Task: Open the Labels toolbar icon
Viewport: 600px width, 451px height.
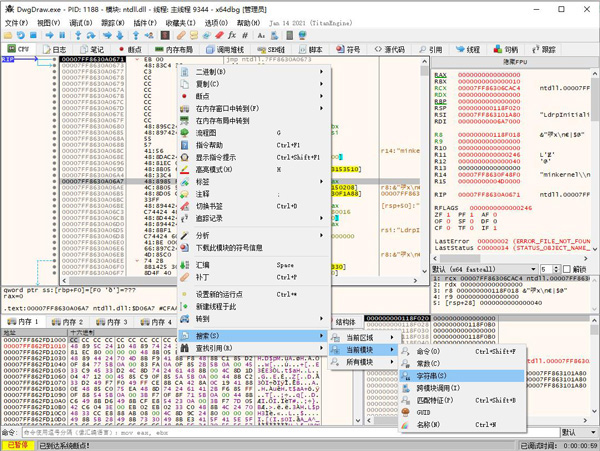Action: [x=207, y=36]
